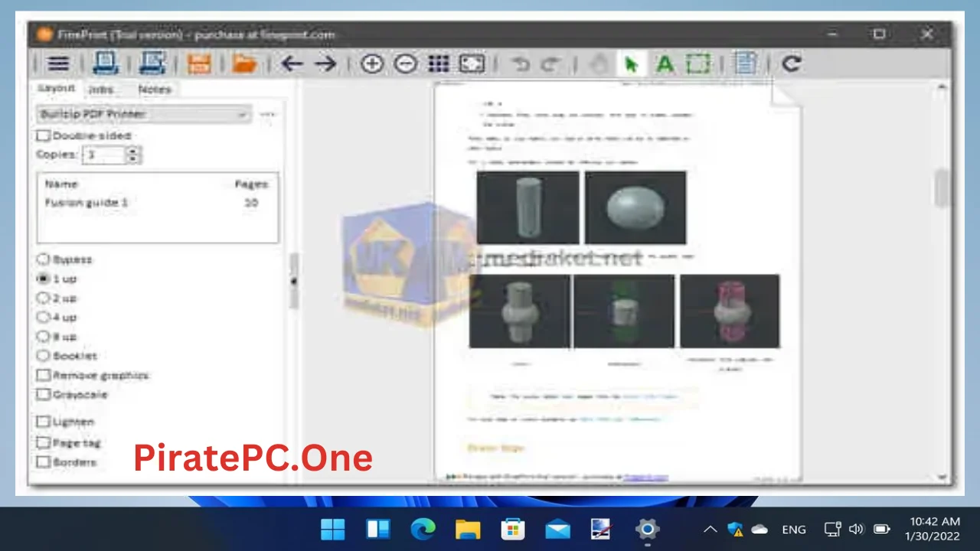The width and height of the screenshot is (980, 551).
Task: Click the Copies stepper arrows
Action: [x=134, y=155]
